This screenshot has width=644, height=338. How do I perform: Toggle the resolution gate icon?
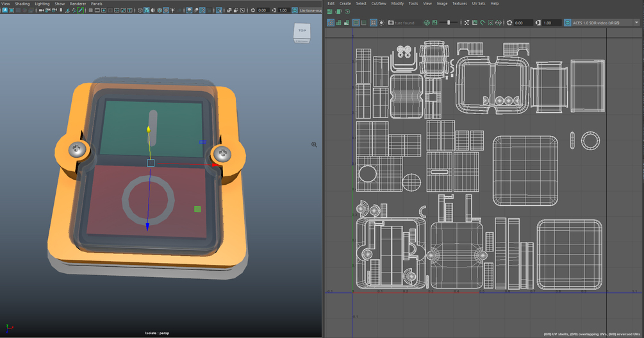pos(104,10)
